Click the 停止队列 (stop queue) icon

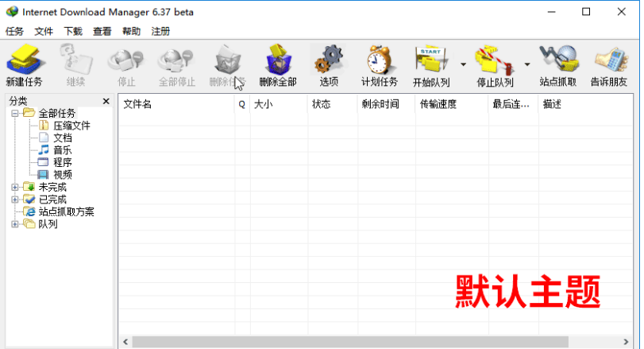(494, 60)
